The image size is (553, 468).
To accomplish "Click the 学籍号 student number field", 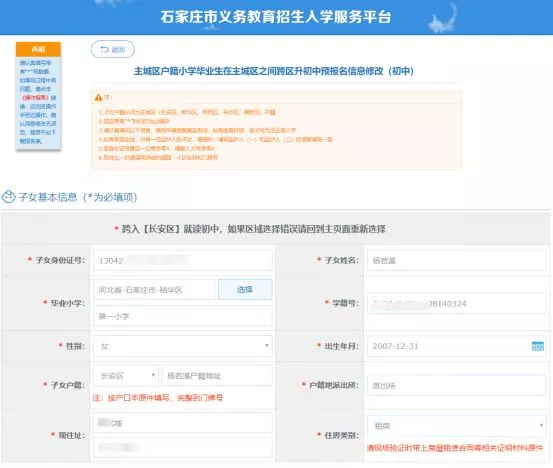I will coord(457,303).
